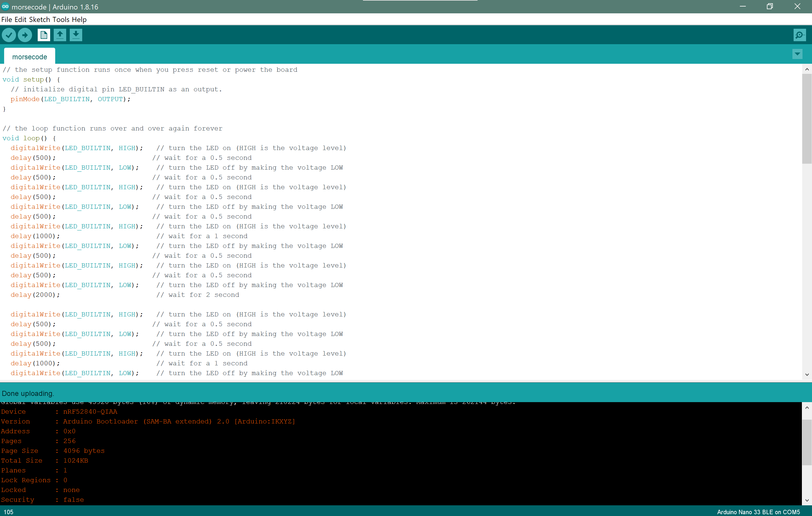Close the Arduino window

pos(797,7)
